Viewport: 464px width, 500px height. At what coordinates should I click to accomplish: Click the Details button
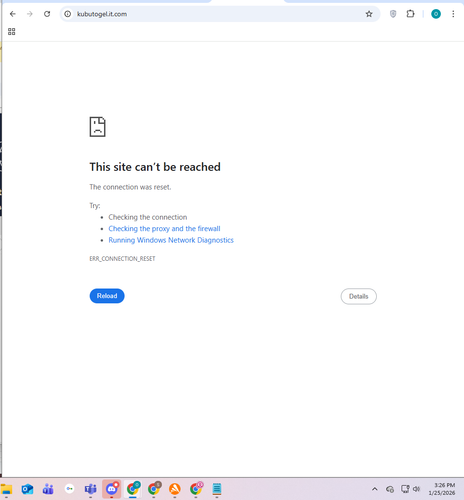[x=359, y=296]
